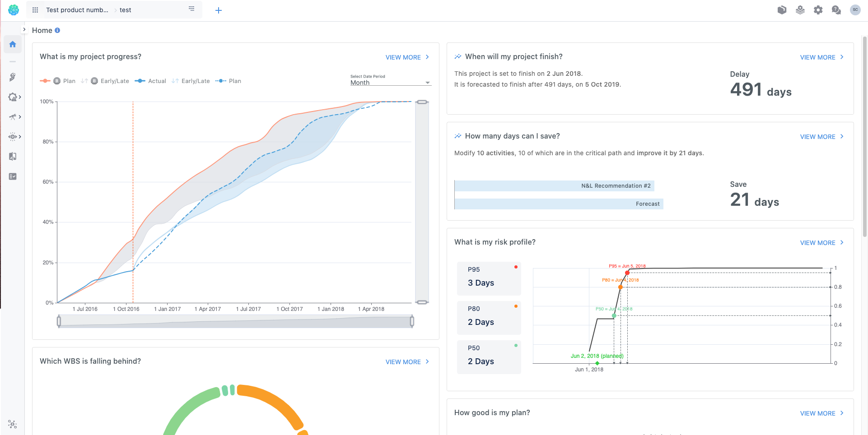This screenshot has width=868, height=435.
Task: Click the Home info icon
Action: tap(57, 31)
